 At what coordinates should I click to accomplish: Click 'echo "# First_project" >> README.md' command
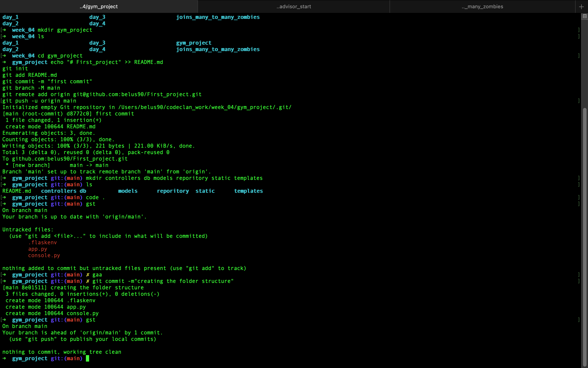[107, 62]
